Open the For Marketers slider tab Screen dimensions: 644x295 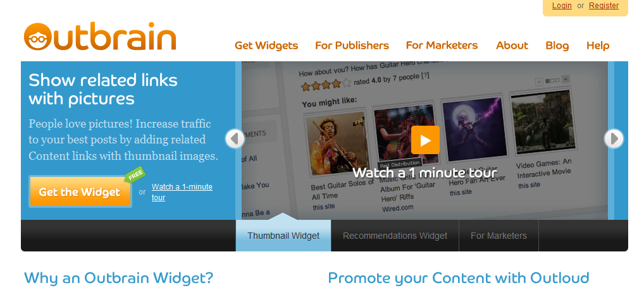pos(498,236)
